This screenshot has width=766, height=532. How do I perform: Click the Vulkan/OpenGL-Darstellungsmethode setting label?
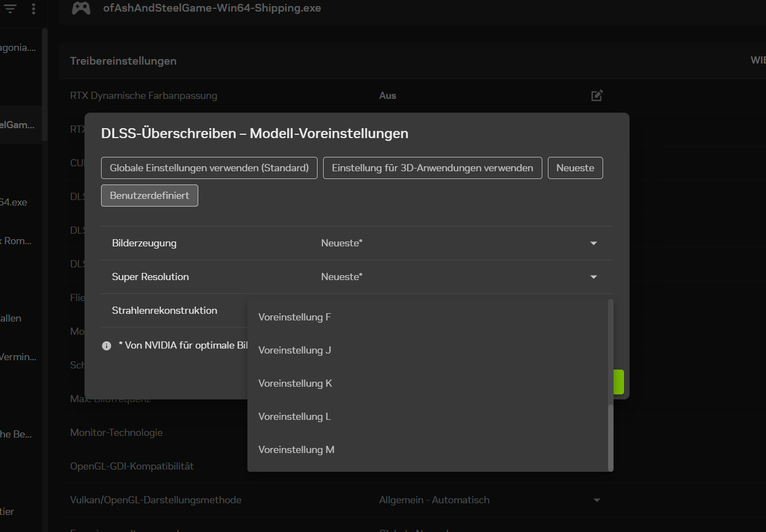tap(156, 500)
